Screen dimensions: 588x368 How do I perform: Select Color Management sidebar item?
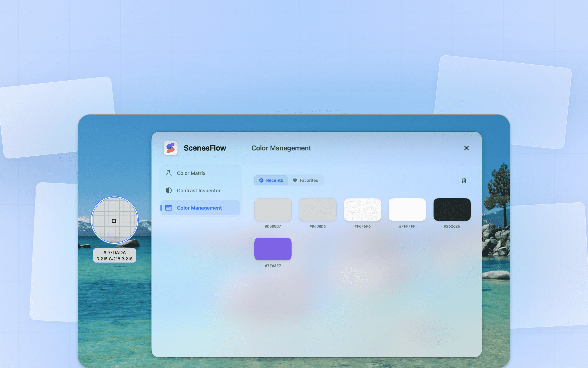pos(200,208)
